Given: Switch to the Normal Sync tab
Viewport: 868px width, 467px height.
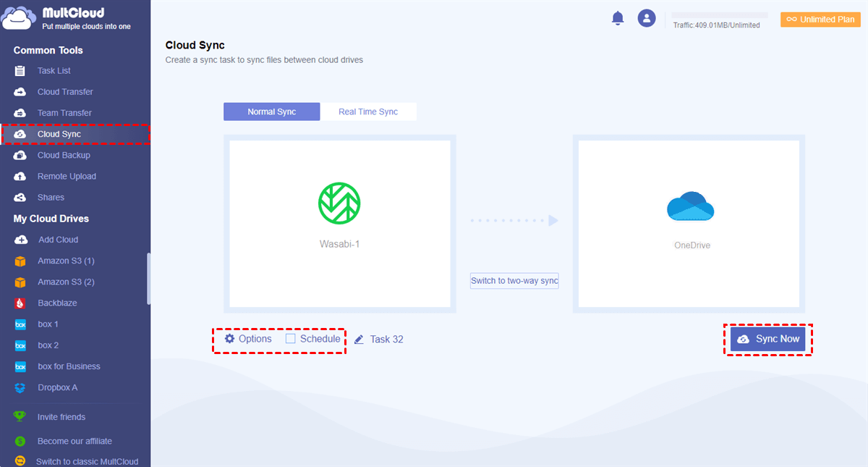Looking at the screenshot, I should tap(271, 112).
